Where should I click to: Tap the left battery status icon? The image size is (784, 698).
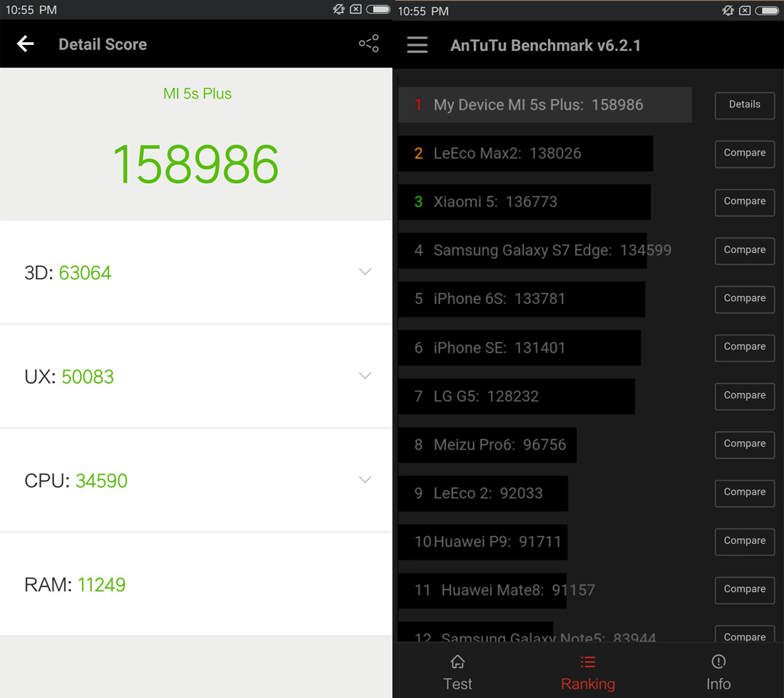pos(378,9)
